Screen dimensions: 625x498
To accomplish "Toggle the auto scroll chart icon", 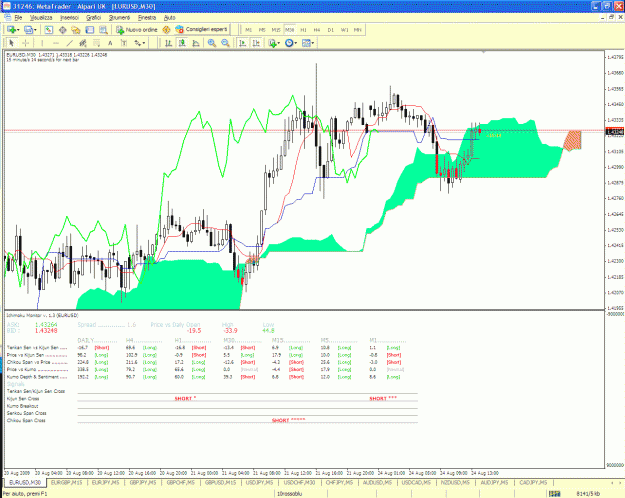I will click(242, 43).
